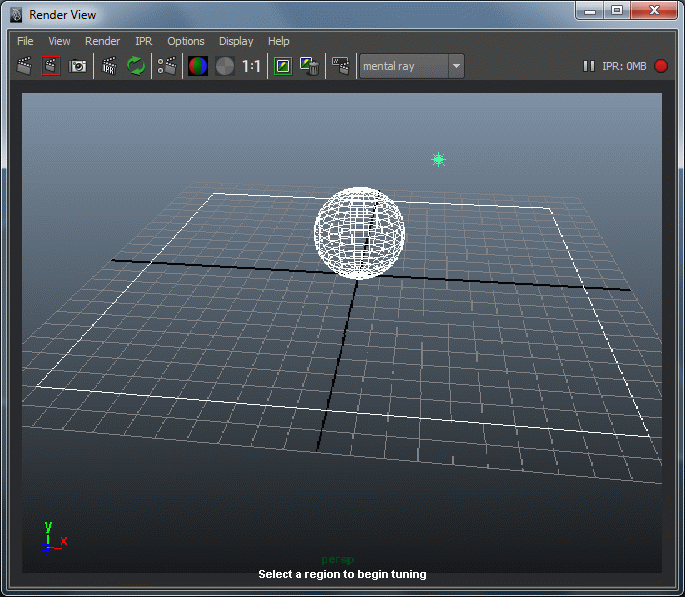Screen dimensions: 685x597
Task: Open the File menu
Action: click(x=25, y=41)
